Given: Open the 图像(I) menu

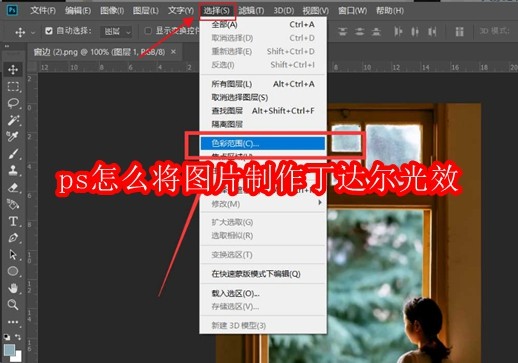Looking at the screenshot, I should (x=112, y=11).
